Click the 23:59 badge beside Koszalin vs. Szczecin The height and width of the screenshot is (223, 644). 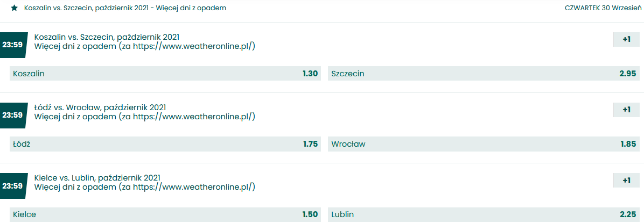click(x=12, y=45)
